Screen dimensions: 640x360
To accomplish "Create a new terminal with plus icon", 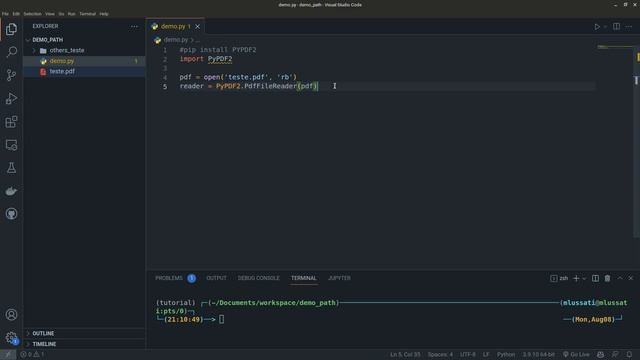I will (576, 278).
